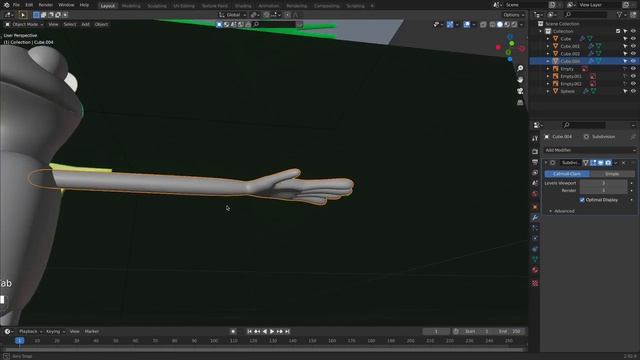This screenshot has height=360, width=640.
Task: Expand Cube.002 in the outliner
Action: coord(548,53)
